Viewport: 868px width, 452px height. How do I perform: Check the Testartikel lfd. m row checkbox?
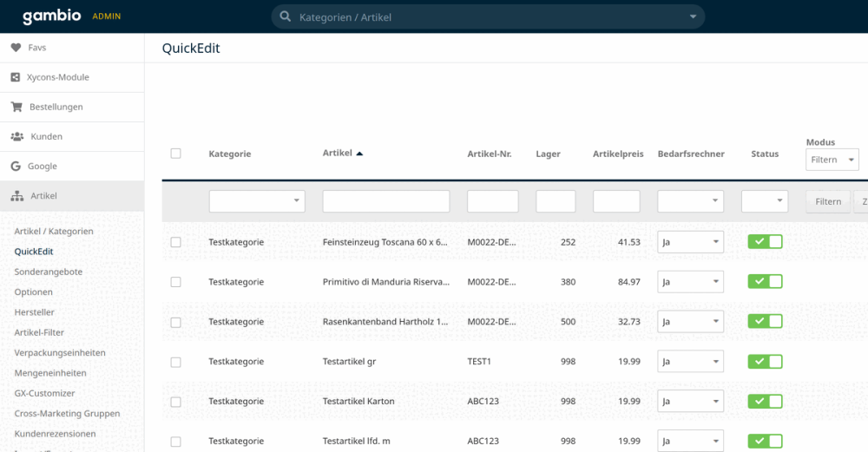click(175, 442)
